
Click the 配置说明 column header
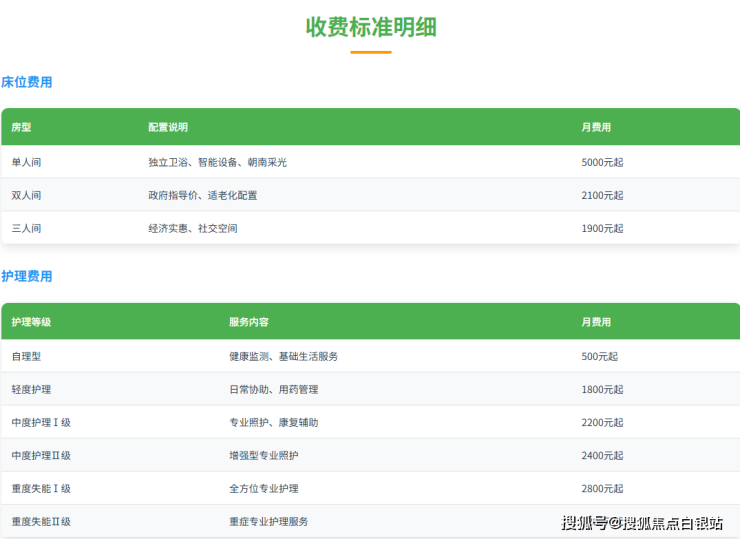(x=168, y=127)
